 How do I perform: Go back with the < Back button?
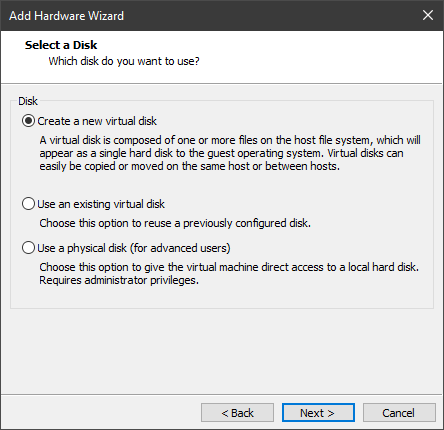237,413
